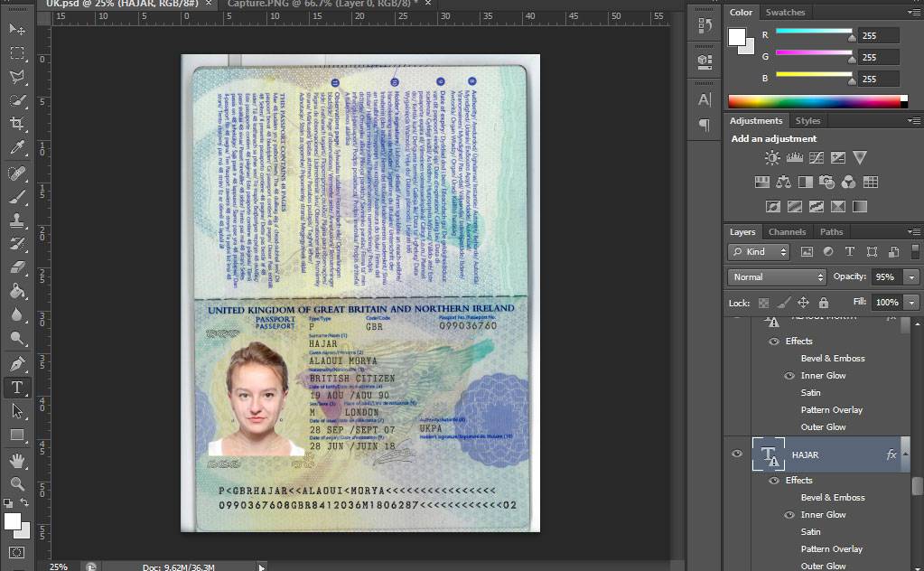Select the Crop tool

(x=17, y=123)
